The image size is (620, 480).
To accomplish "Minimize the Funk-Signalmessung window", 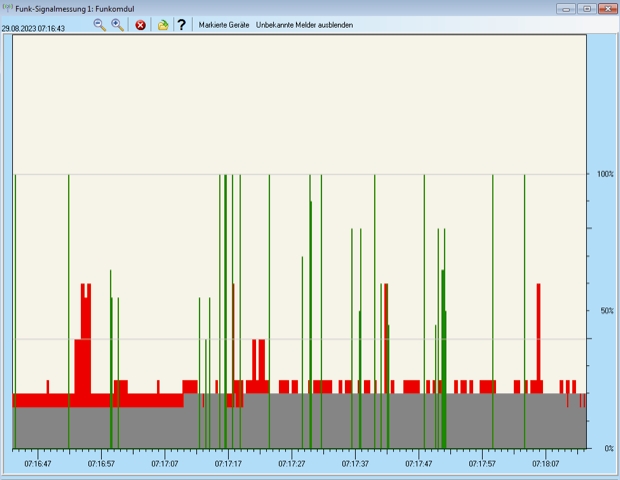I will tap(565, 8).
